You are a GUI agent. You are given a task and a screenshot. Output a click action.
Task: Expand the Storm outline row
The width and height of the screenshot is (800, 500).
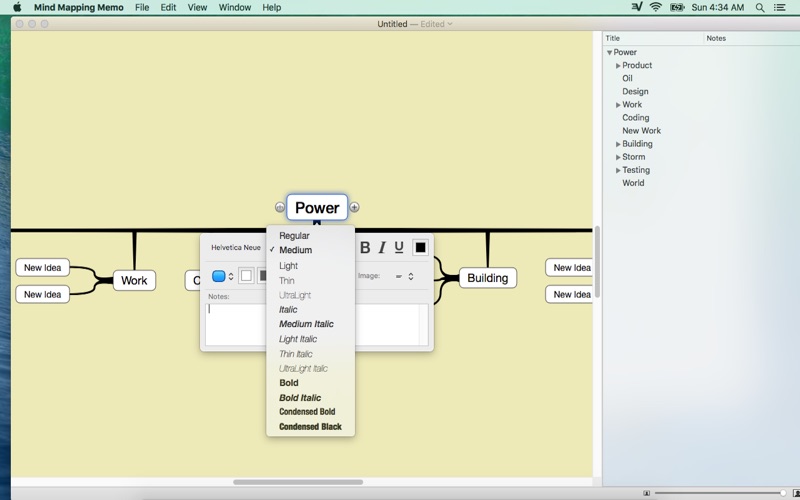point(618,157)
